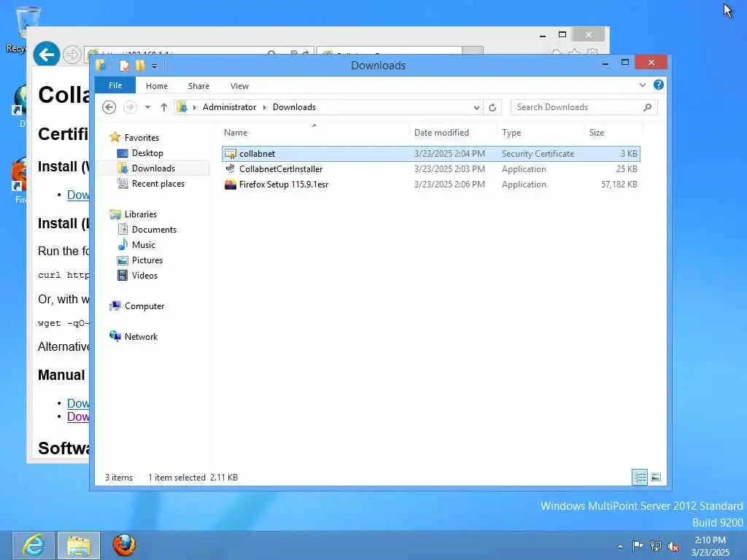The image size is (747, 560).
Task: Sort files by Name column
Action: click(x=315, y=133)
